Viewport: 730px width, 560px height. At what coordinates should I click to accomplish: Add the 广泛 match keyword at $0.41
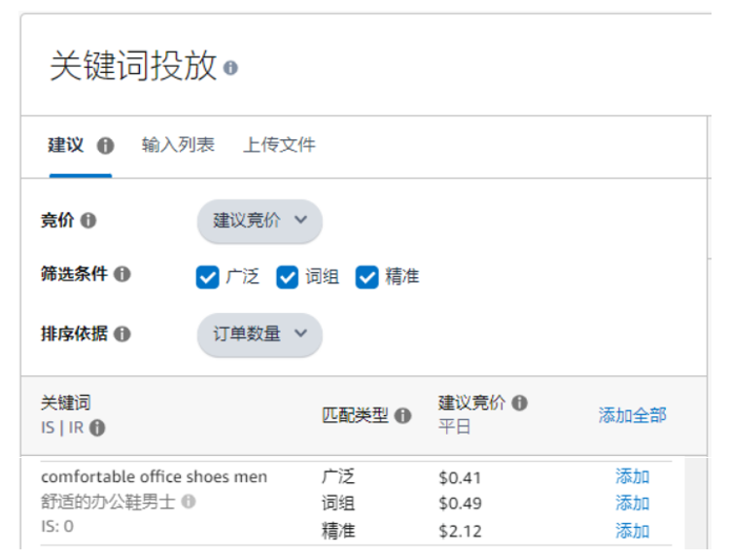click(x=632, y=476)
